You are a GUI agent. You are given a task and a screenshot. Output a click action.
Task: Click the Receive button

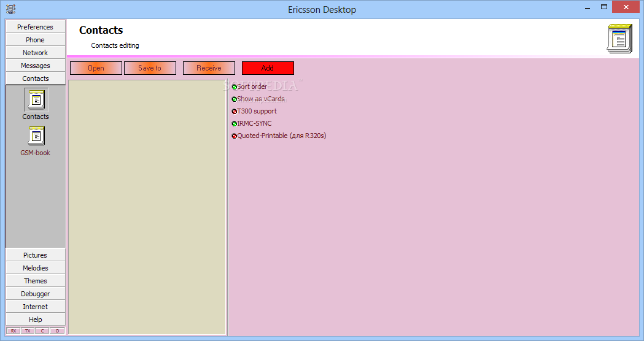(x=209, y=68)
